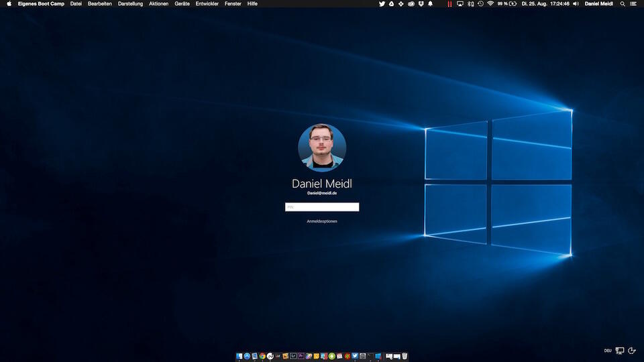Image resolution: width=644 pixels, height=362 pixels.
Task: Open the Bearbeiten menu
Action: click(x=100, y=4)
